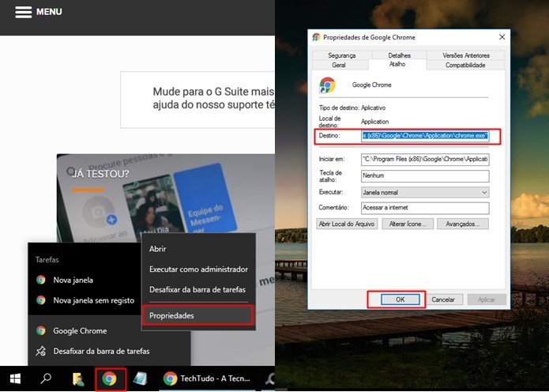This screenshot has height=392, width=549.
Task: Click the G Suite ad banner
Action: (x=197, y=100)
